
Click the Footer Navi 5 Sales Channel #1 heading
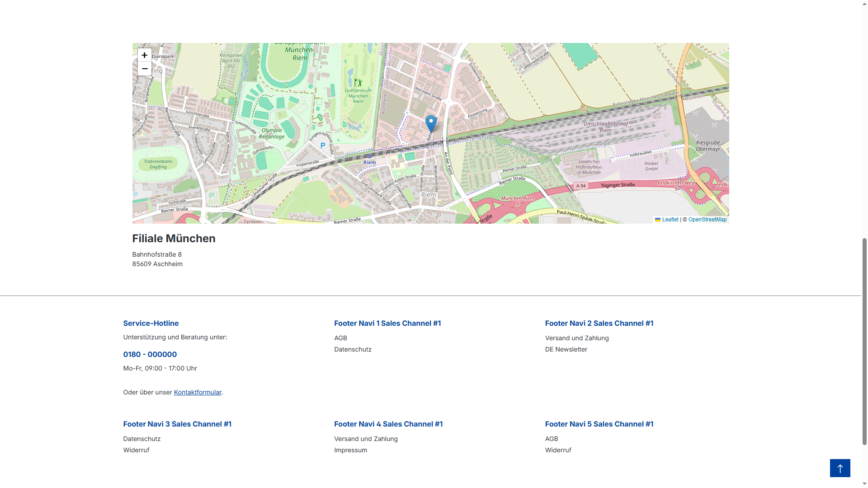click(x=599, y=424)
